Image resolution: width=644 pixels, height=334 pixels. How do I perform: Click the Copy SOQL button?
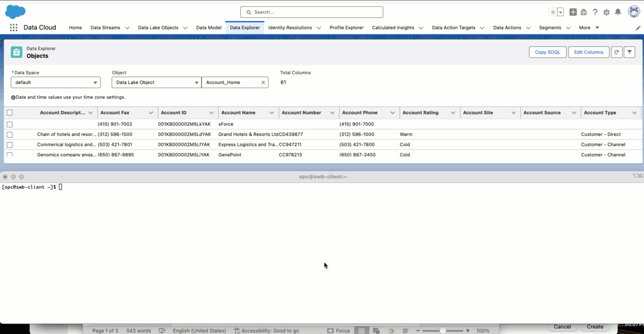(x=548, y=52)
